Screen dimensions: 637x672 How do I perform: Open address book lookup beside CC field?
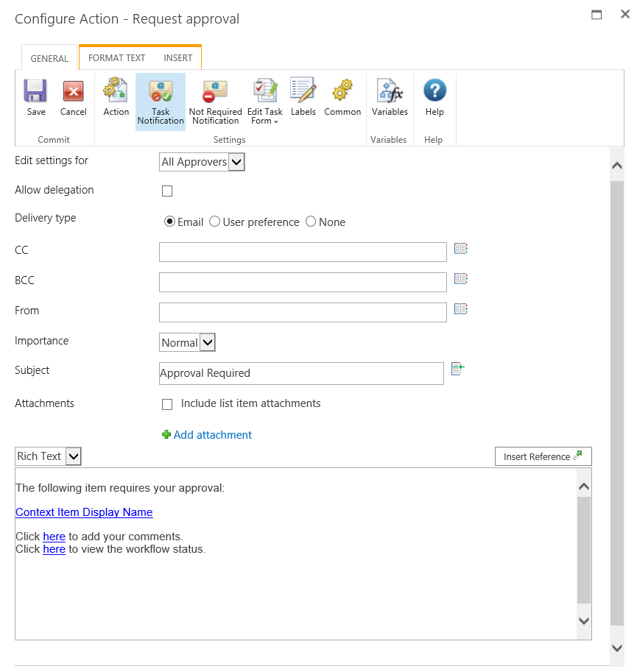point(461,250)
